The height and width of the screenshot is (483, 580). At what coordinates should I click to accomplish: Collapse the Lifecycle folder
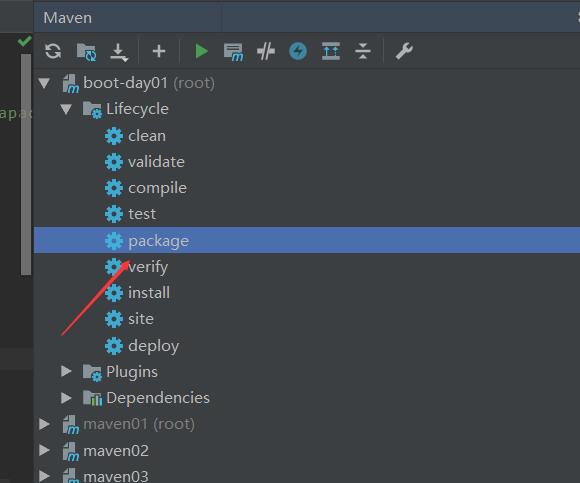pos(66,109)
